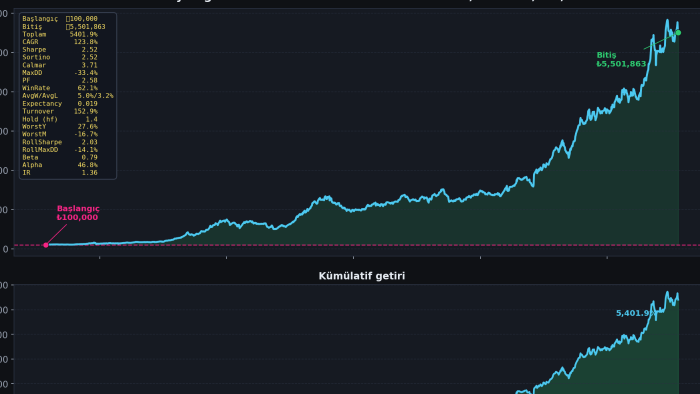Click the 'MaxDD -33.4%' stats row
The width and height of the screenshot is (700, 394).
60,73
